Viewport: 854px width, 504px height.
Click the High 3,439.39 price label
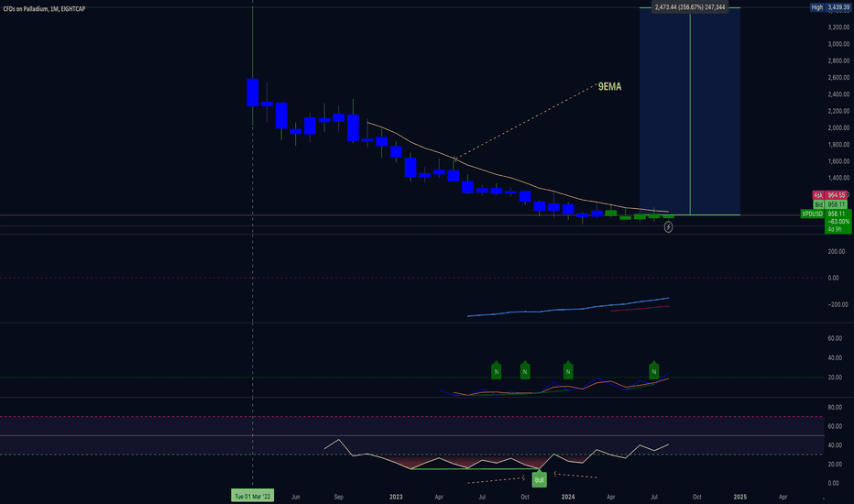(x=830, y=7)
